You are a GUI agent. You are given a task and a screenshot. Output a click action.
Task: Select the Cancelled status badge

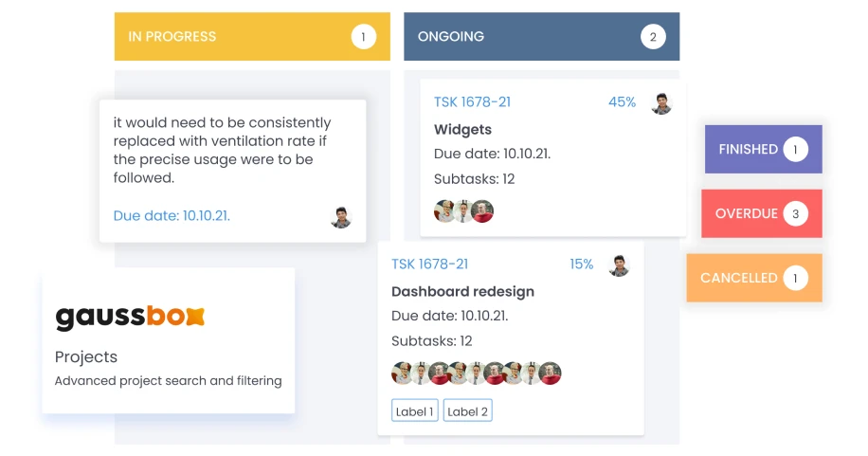(x=753, y=279)
